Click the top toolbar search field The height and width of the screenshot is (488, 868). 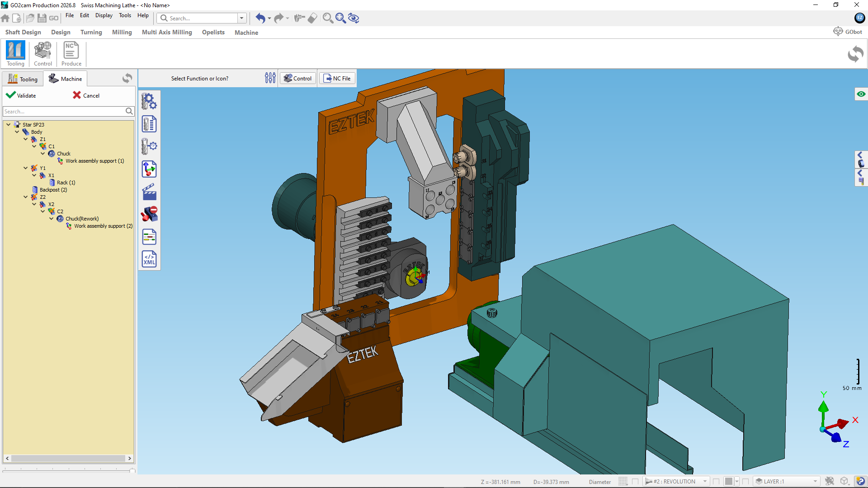[x=198, y=18]
